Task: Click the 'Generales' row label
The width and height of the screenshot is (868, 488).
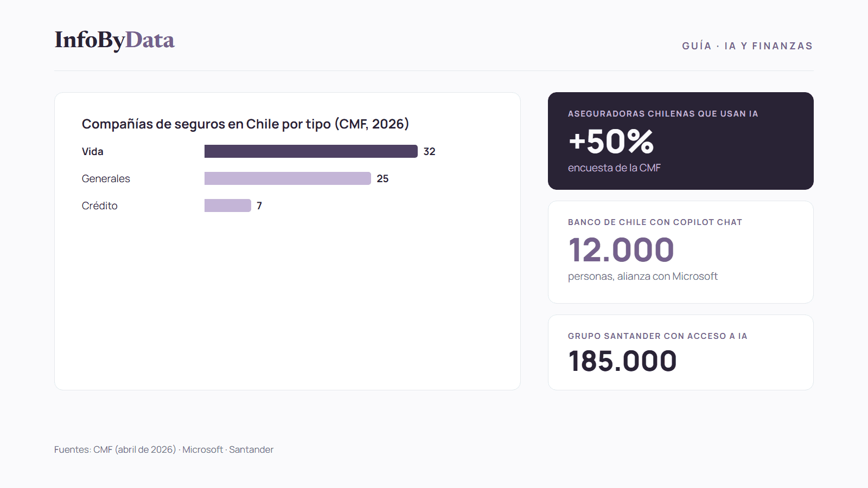Action: point(106,178)
